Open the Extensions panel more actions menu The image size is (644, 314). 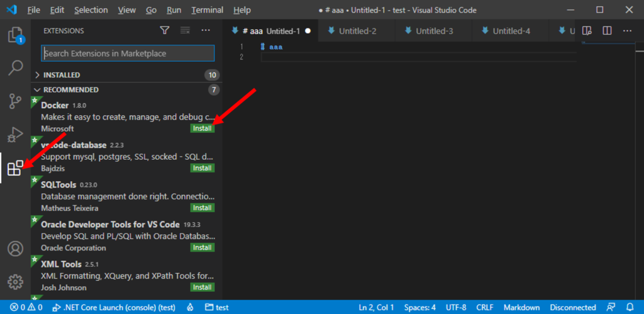pyautogui.click(x=206, y=30)
